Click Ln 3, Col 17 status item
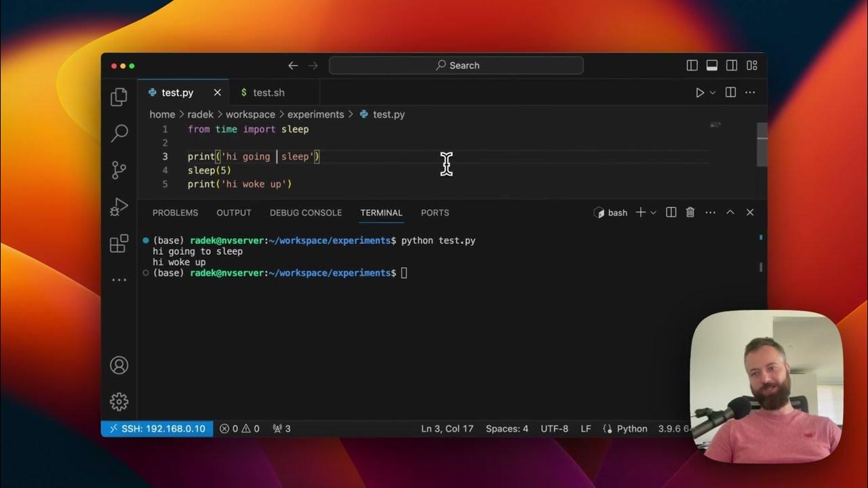 point(447,429)
